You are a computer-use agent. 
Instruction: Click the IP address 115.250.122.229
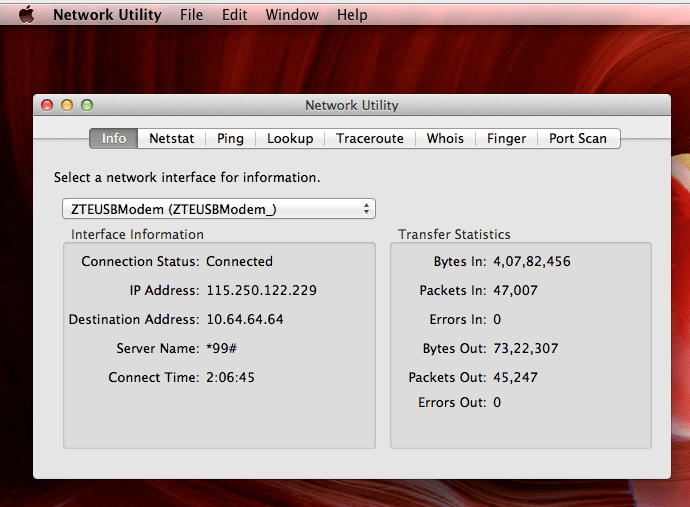pos(261,290)
